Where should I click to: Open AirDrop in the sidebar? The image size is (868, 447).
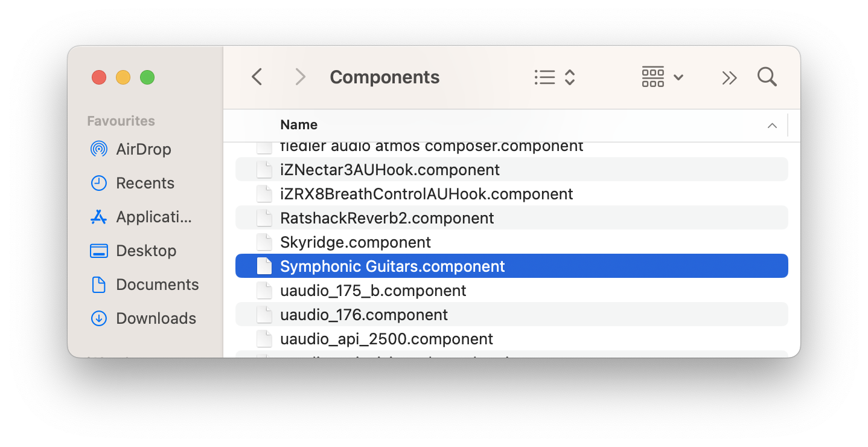point(143,149)
